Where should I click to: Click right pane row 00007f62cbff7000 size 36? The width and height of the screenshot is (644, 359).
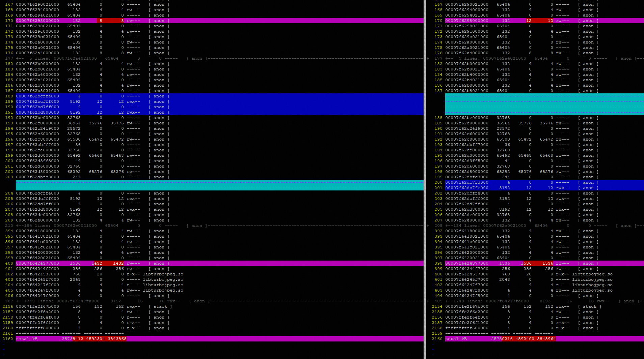pos(507,145)
